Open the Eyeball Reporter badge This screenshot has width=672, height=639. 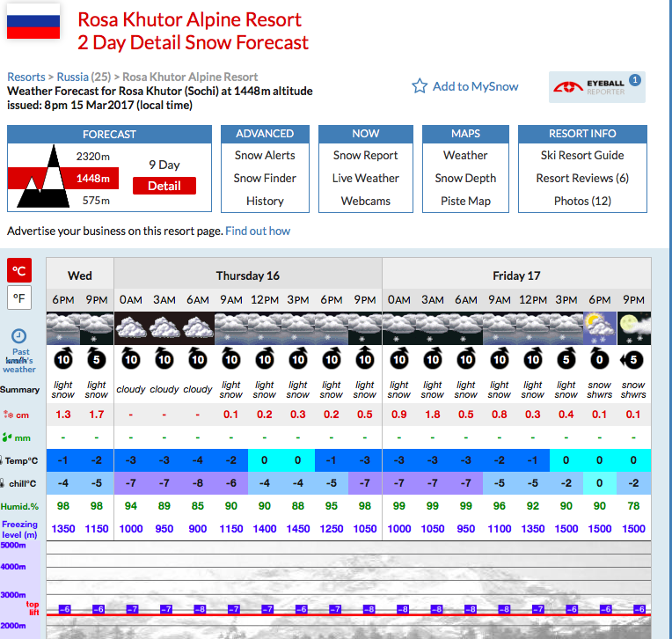596,87
